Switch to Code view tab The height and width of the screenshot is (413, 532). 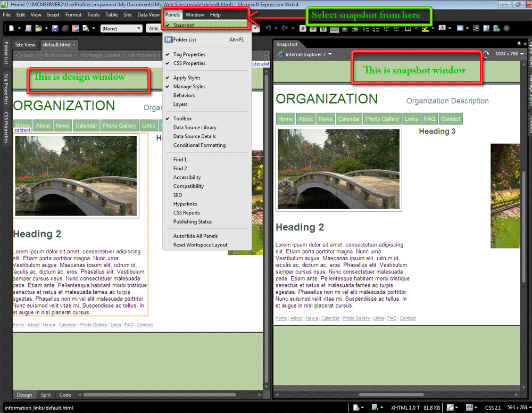point(65,395)
